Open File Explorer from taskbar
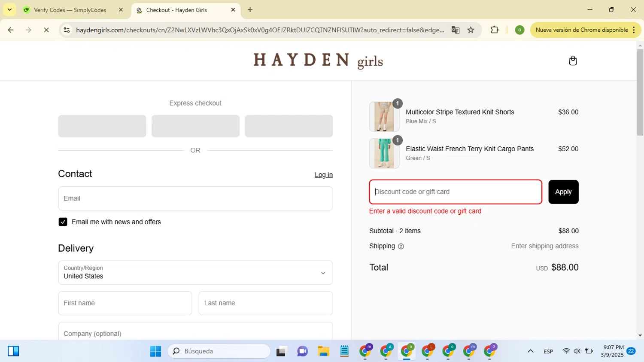644x362 pixels. [323, 351]
